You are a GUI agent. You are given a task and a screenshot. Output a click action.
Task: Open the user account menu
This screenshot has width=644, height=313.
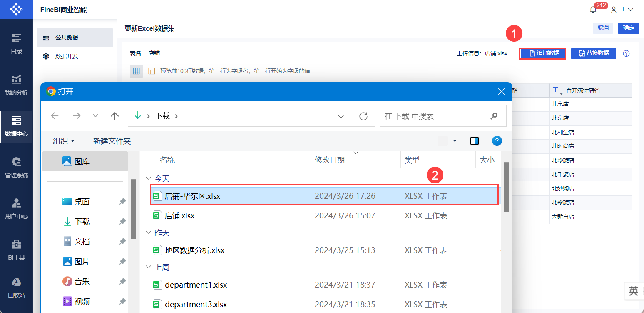click(622, 10)
